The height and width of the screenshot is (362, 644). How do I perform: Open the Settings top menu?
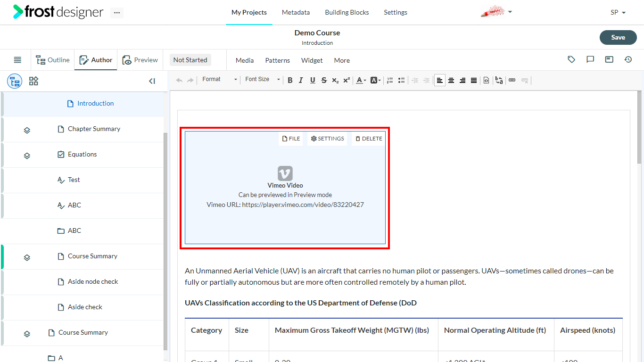(396, 12)
